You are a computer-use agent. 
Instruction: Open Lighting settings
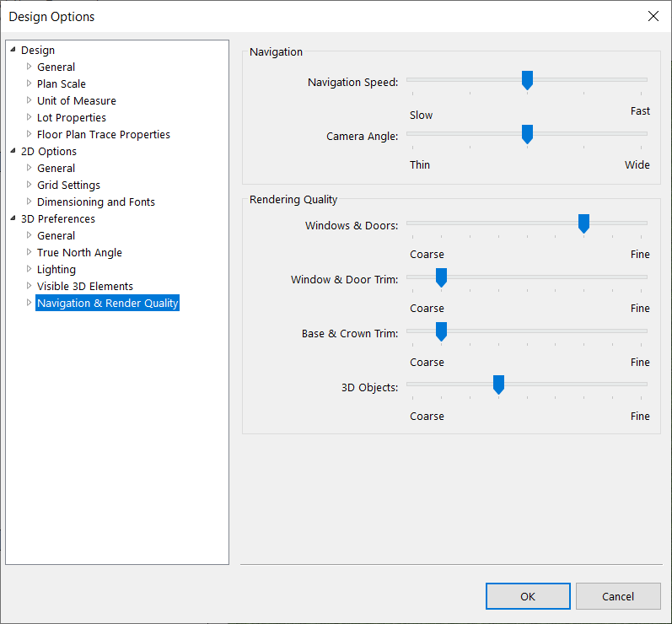point(56,269)
